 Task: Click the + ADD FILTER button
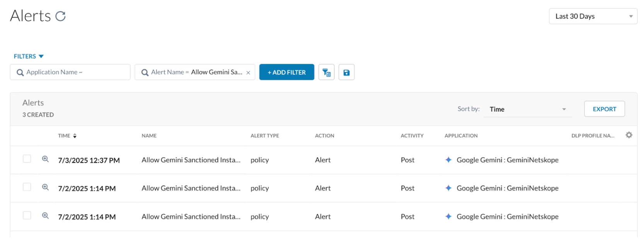286,72
